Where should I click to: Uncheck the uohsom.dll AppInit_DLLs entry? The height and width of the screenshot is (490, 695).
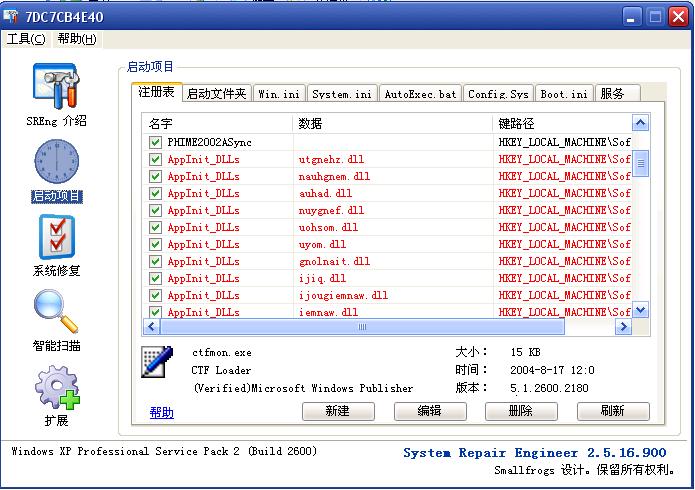point(155,227)
